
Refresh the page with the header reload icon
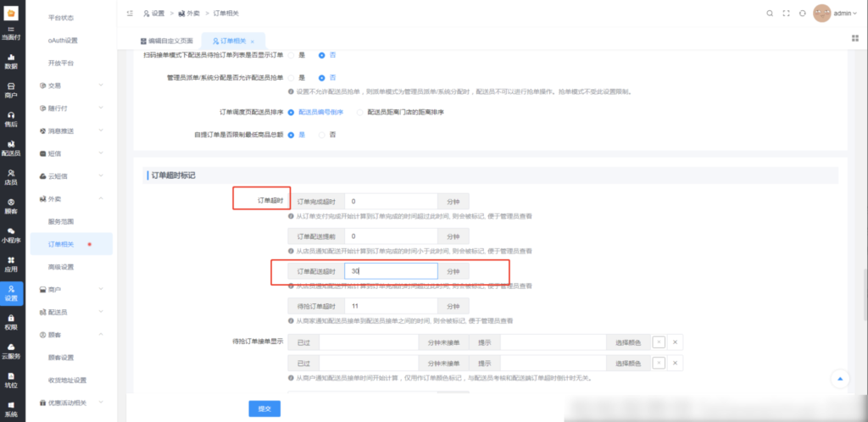click(802, 14)
